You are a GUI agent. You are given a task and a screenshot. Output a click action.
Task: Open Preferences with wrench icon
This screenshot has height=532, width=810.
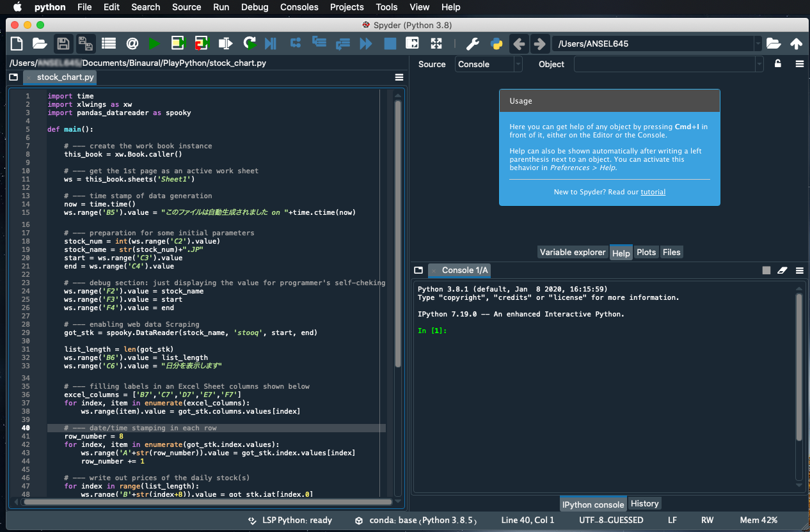tap(472, 43)
